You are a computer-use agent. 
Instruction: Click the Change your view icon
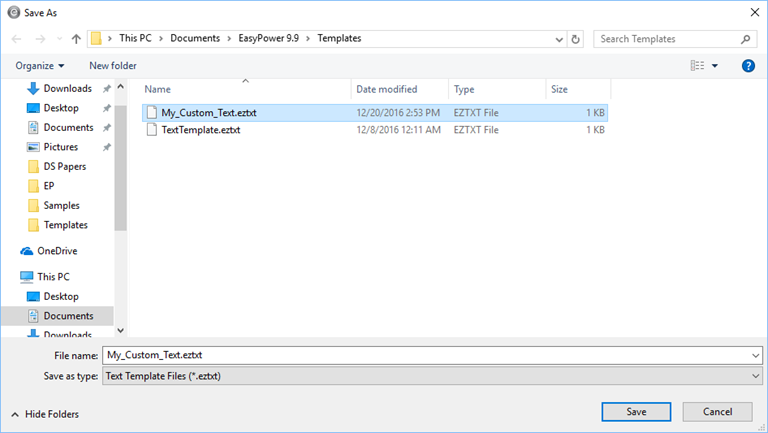(x=697, y=66)
